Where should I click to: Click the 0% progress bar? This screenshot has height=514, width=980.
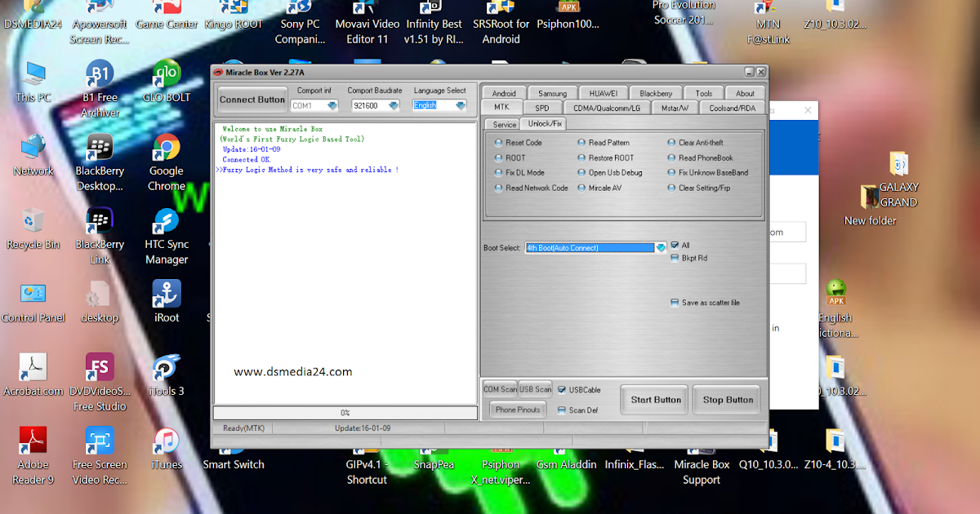(x=345, y=413)
